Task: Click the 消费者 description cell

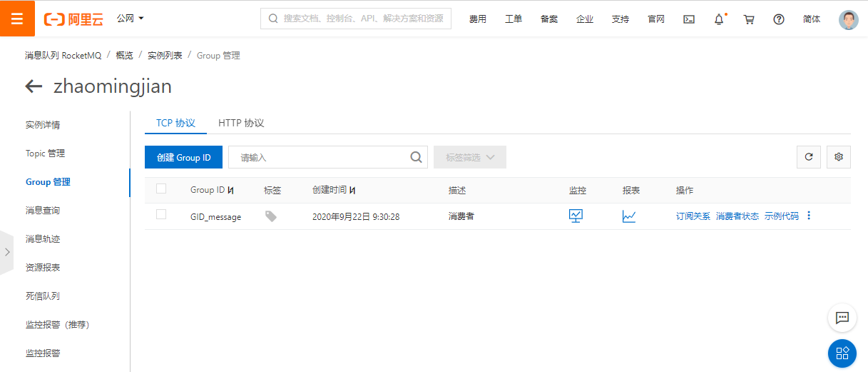Action: coord(461,216)
